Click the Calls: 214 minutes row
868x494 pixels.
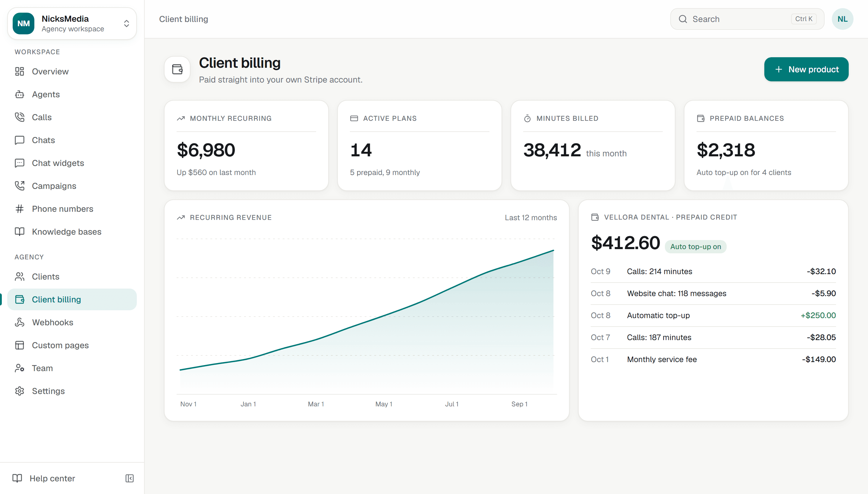click(x=713, y=271)
